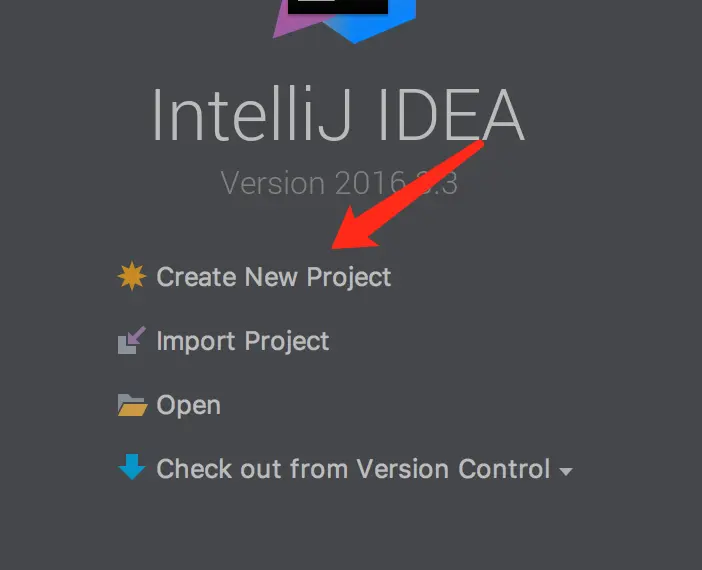Screen dimensions: 702x570
Task: Click the orange starburst Create New Project icon
Action: tap(132, 276)
